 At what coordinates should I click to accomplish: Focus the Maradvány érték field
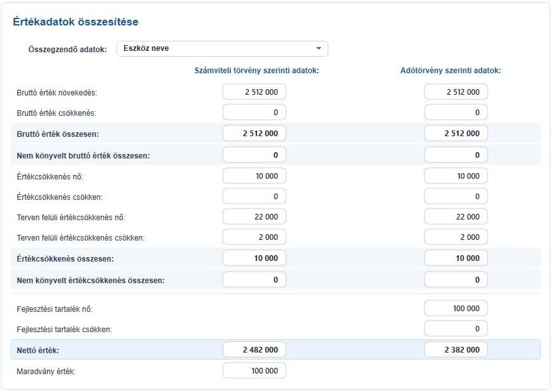[255, 371]
